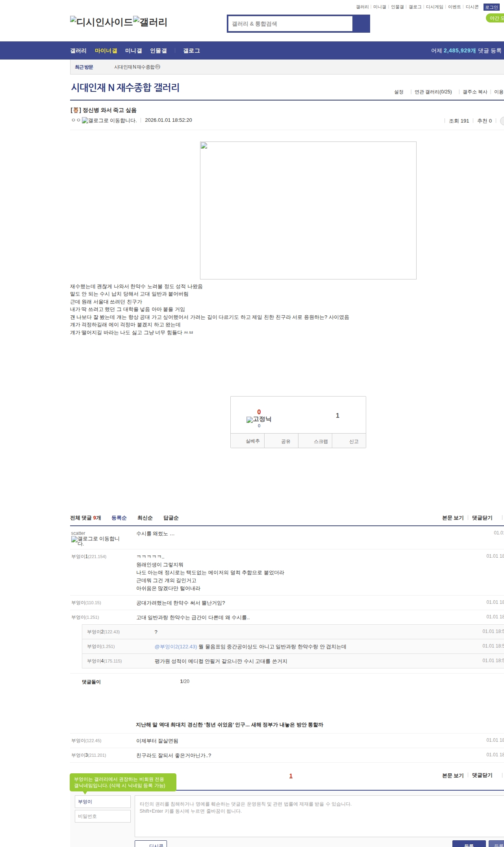Click commenter 부엉이3(211.201)
The height and width of the screenshot is (847, 504).
coord(89,755)
